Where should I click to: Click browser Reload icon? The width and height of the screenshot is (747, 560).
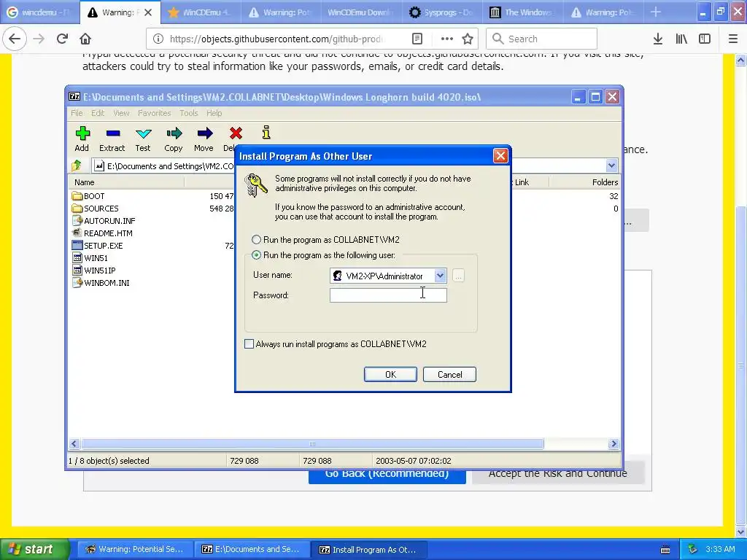[x=62, y=39]
